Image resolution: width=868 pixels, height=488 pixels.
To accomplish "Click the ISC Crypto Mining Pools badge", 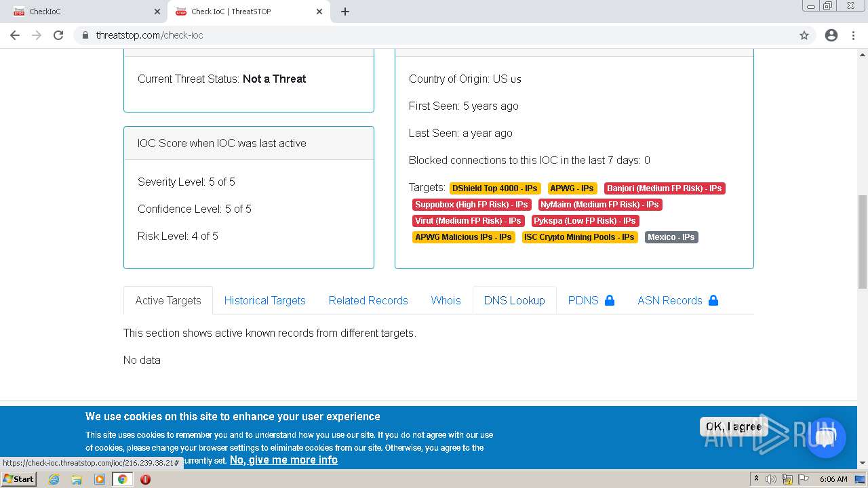I will pos(579,237).
